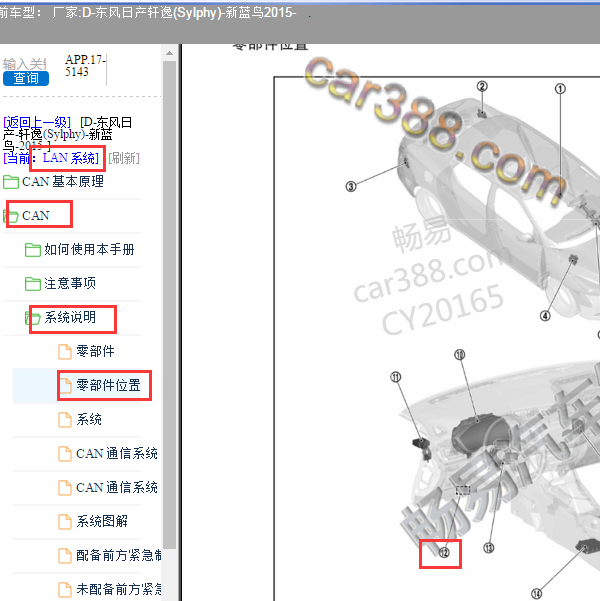The width and height of the screenshot is (600, 601).
Task: Open the first CAN 通信系统 entry
Action: click(x=117, y=453)
